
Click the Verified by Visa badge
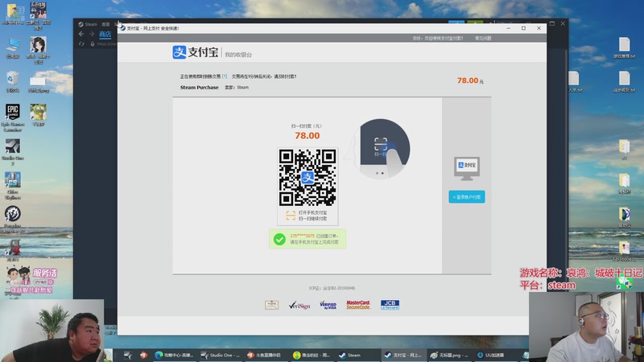tap(328, 305)
